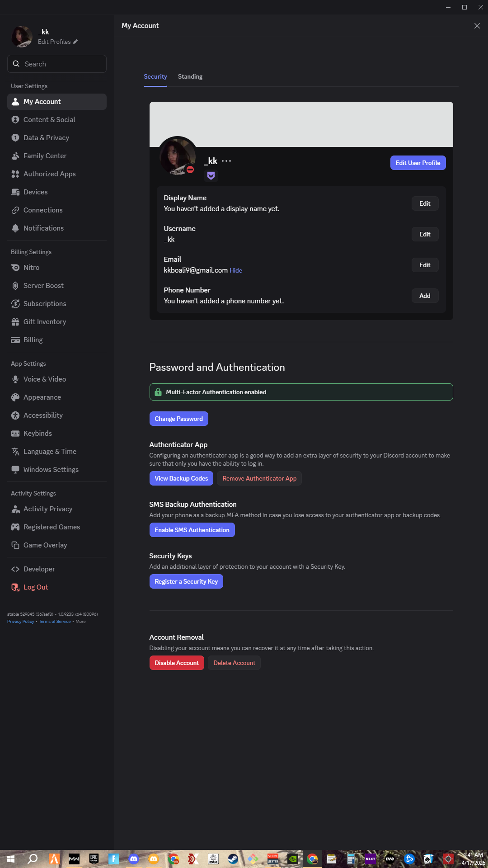Open Discord from the Windows taskbar
Image resolution: width=488 pixels, height=868 pixels.
pyautogui.click(x=134, y=859)
